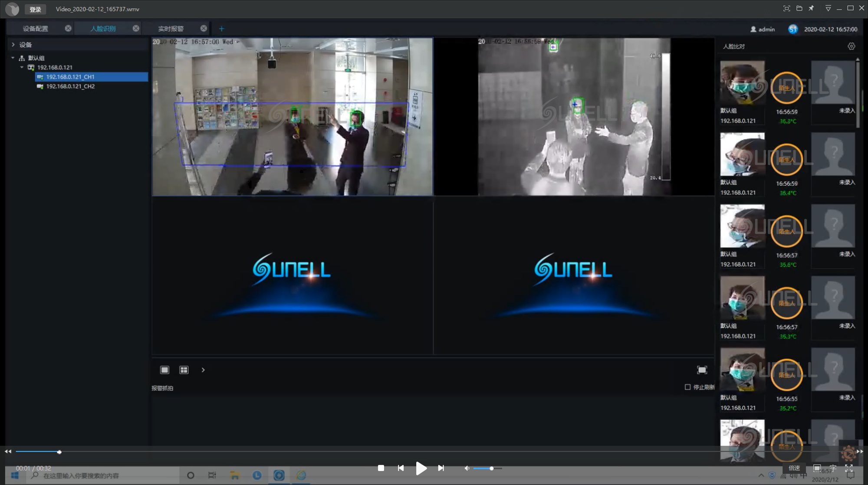This screenshot has width=868, height=485.
Task: Collapse the 默认组 tree group
Action: (13, 58)
